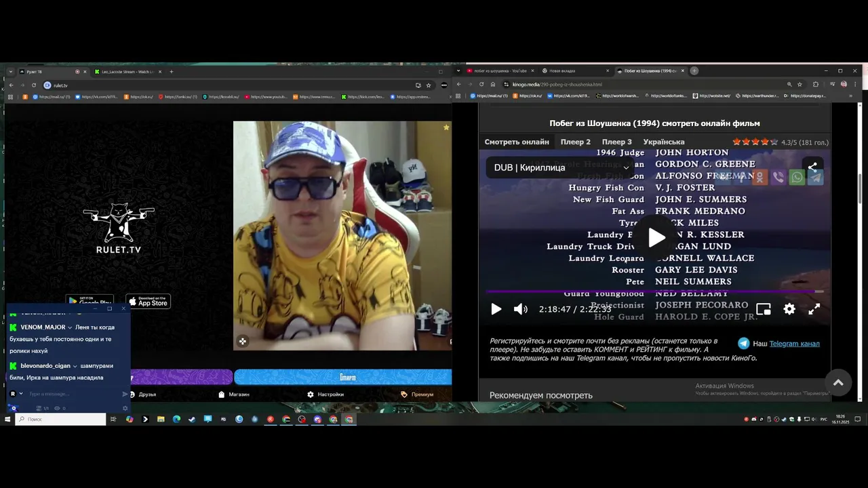The height and width of the screenshot is (488, 868).
Task: Launch Steam from the taskbar
Action: pos(192,420)
